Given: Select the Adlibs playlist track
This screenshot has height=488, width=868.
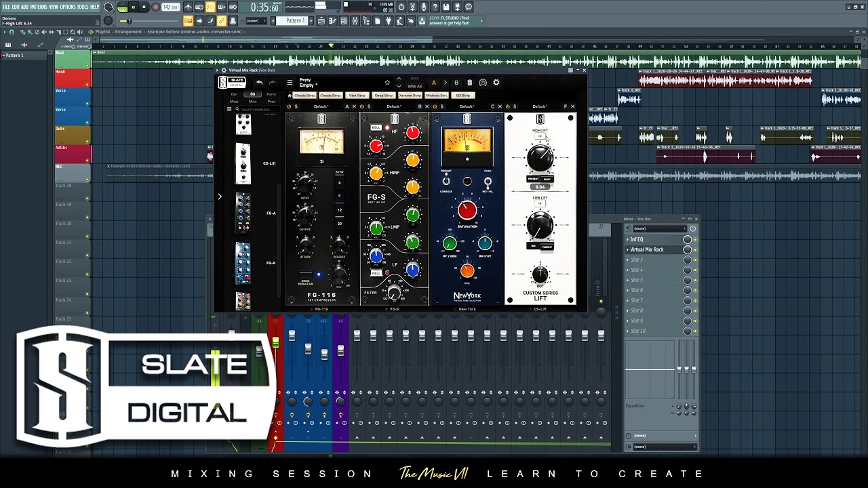Looking at the screenshot, I should point(73,154).
